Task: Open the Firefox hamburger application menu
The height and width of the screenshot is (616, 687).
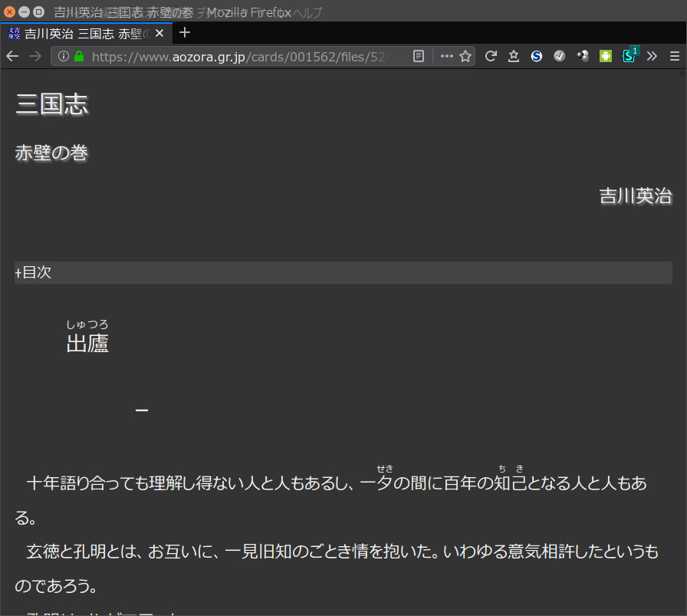Action: tap(675, 56)
